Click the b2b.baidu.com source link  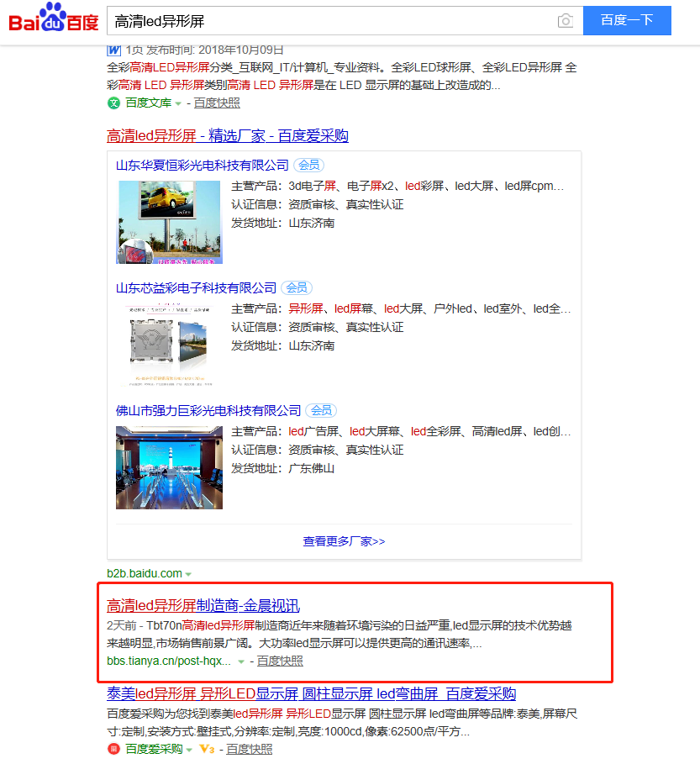[145, 573]
